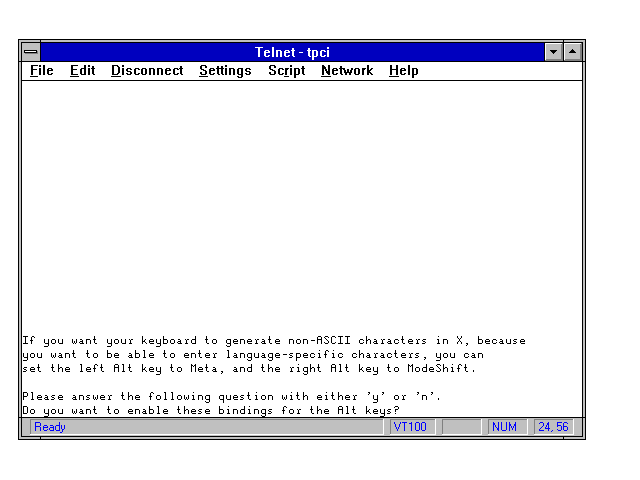Click the blank upper terminal area
The width and height of the screenshot is (640, 480).
300,200
